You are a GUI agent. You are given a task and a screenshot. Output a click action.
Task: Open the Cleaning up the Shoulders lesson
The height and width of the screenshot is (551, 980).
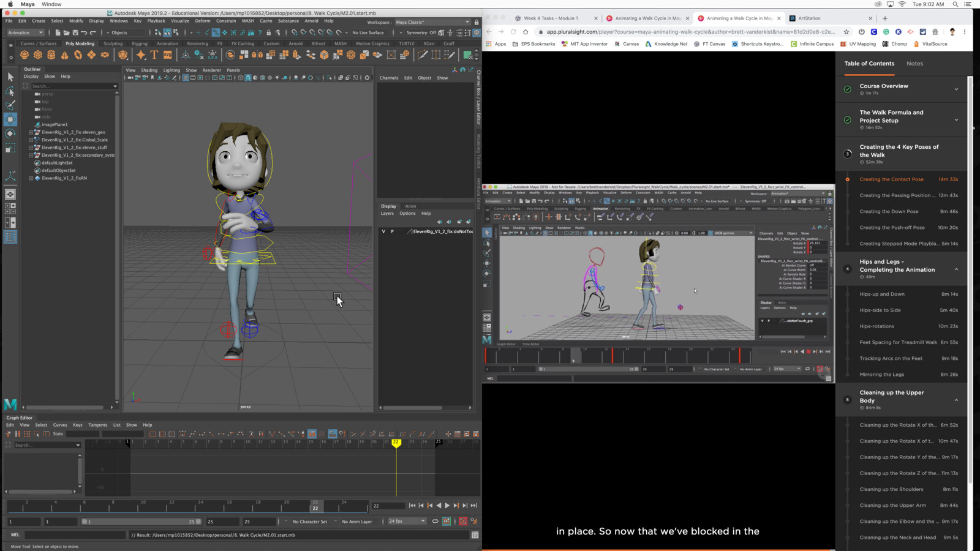point(892,489)
